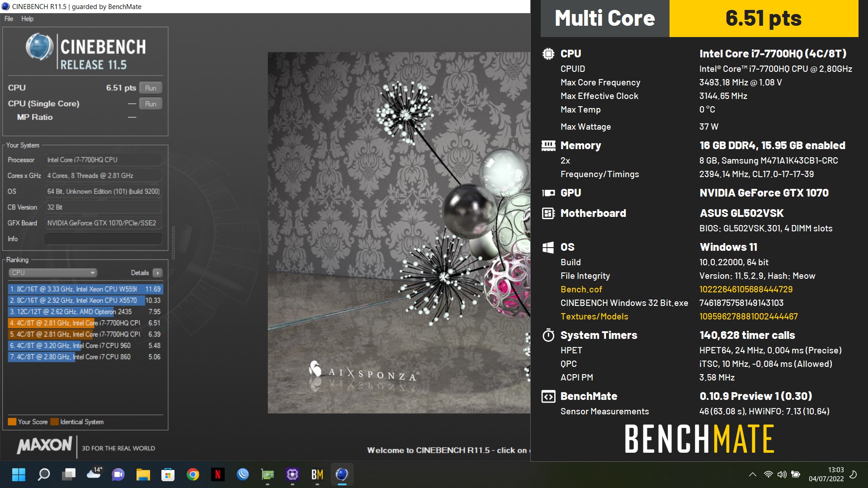
Task: Open the focus assist moon icon
Action: coord(854,474)
